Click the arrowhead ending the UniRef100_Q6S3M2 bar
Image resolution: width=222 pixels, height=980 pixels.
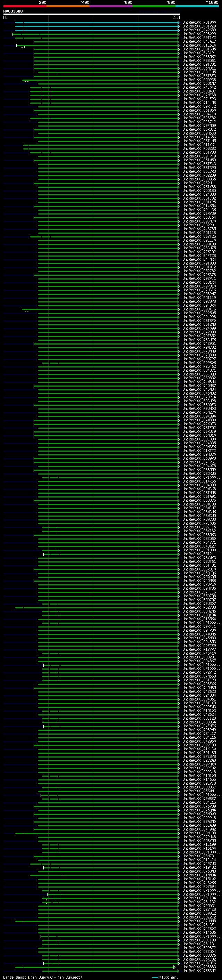[178, 971]
